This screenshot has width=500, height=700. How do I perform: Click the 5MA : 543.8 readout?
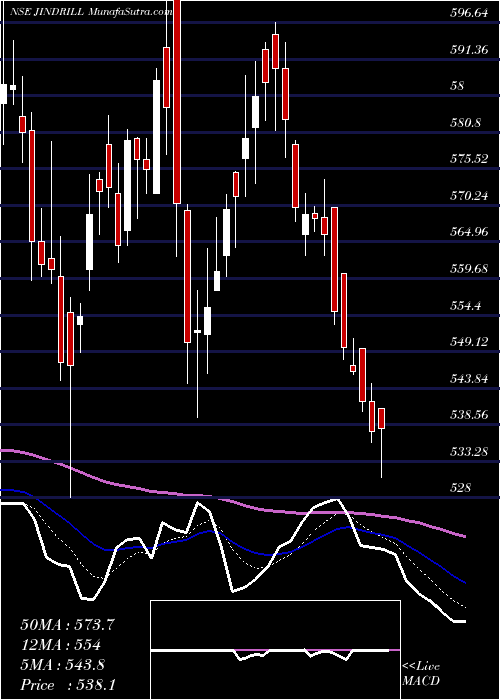pyautogui.click(x=62, y=665)
